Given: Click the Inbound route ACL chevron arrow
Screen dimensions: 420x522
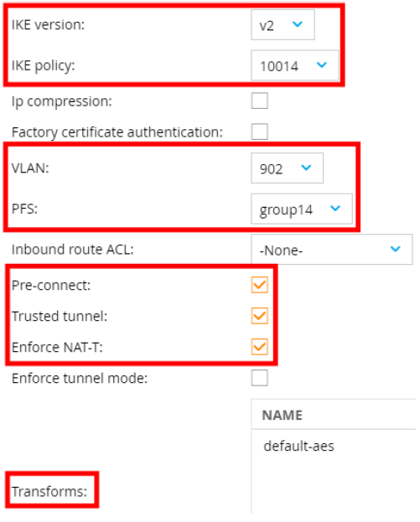Looking at the screenshot, I should pos(395,249).
